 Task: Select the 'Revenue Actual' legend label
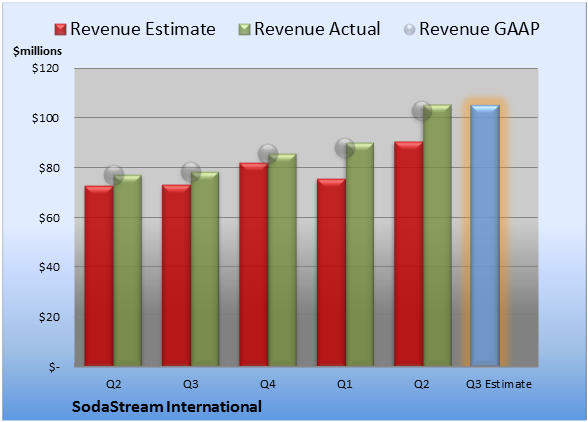point(317,29)
